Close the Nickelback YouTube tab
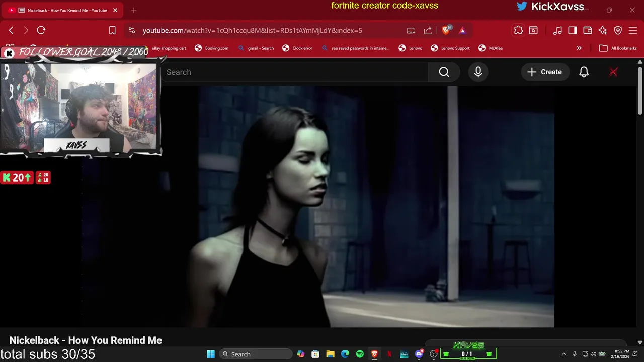The width and height of the screenshot is (644, 362). pyautogui.click(x=115, y=10)
